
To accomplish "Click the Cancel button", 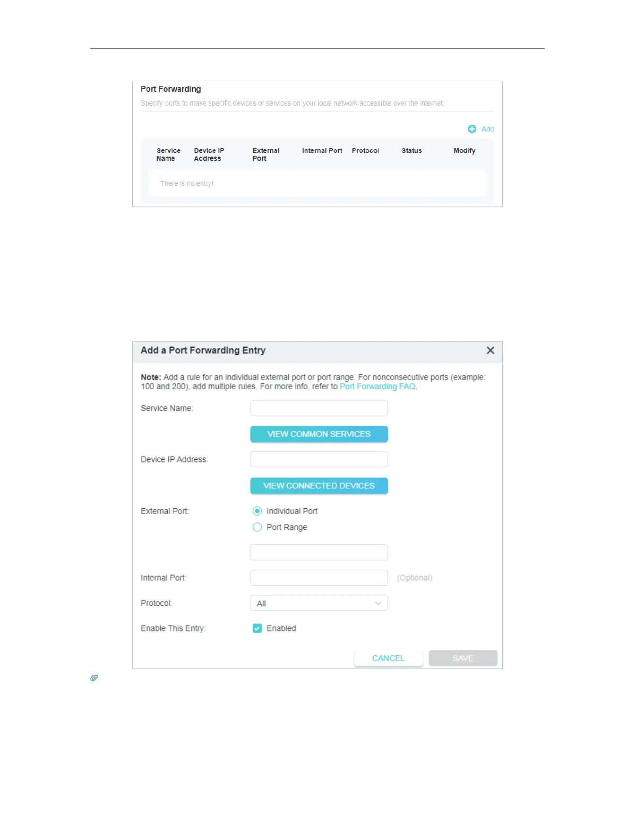I will (x=388, y=658).
